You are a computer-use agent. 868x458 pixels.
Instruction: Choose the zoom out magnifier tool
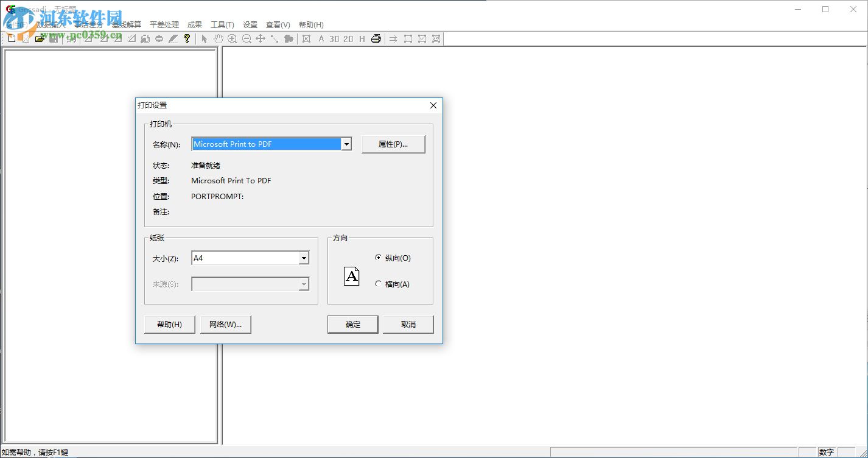coord(247,38)
